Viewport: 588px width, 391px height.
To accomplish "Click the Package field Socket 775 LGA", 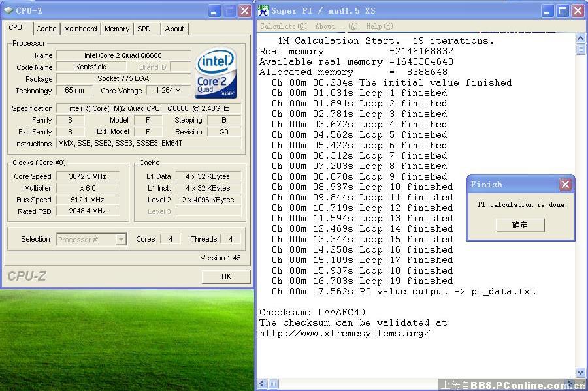I will 123,78.
